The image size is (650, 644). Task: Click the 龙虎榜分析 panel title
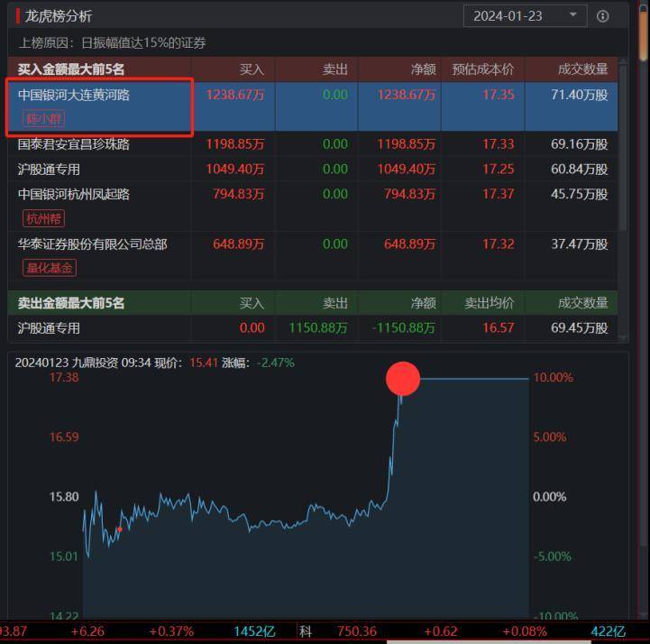59,16
